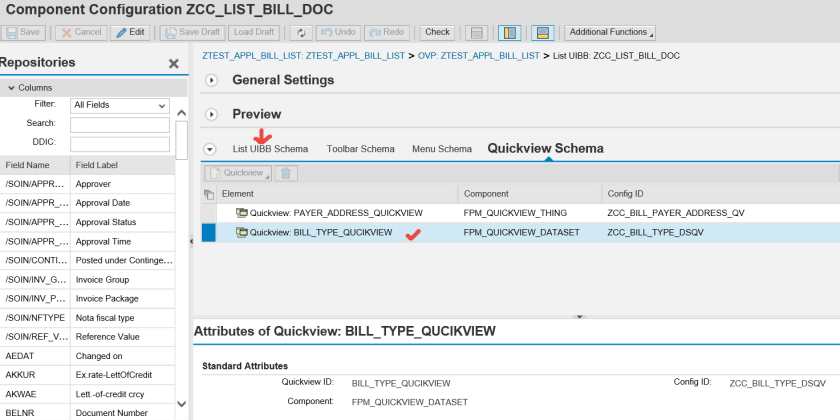Select the Invoice Package field row
The image size is (840, 420).
pyautogui.click(x=87, y=298)
